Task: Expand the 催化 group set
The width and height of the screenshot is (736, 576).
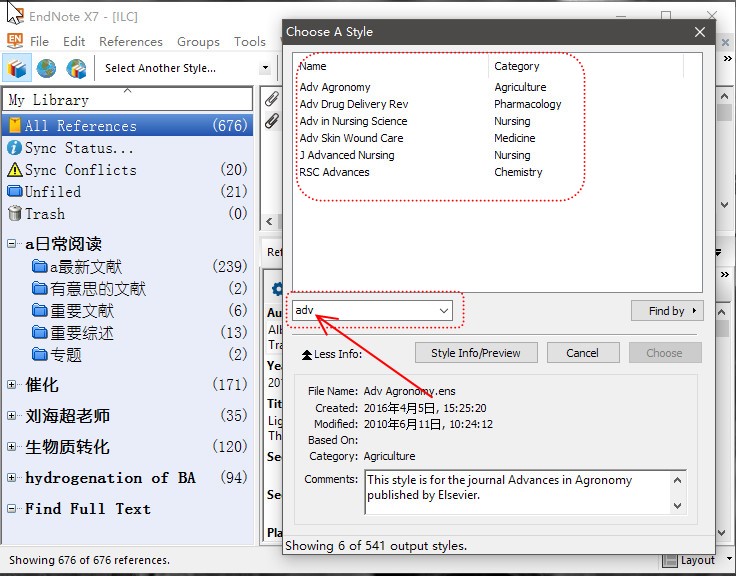Action: (x=12, y=385)
